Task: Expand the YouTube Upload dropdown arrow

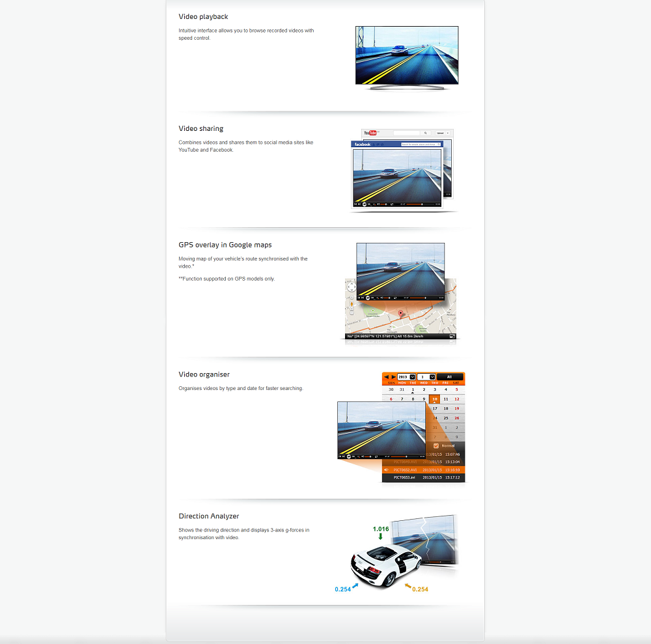Action: tap(448, 133)
